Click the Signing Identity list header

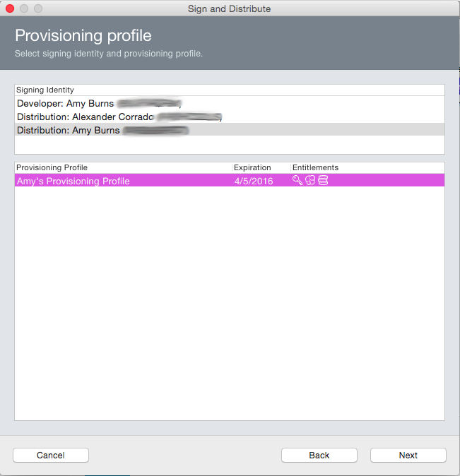click(230, 90)
